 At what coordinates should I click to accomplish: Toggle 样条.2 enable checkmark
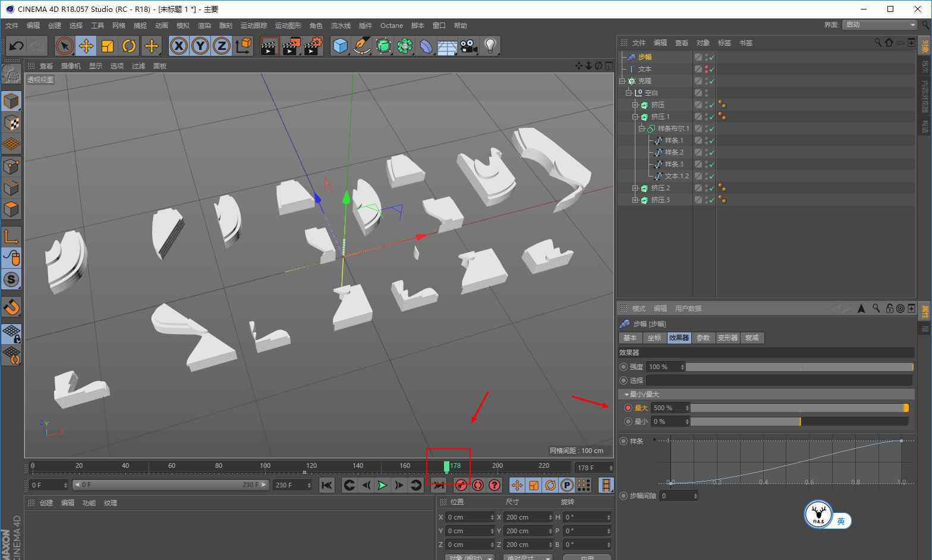pyautogui.click(x=712, y=152)
